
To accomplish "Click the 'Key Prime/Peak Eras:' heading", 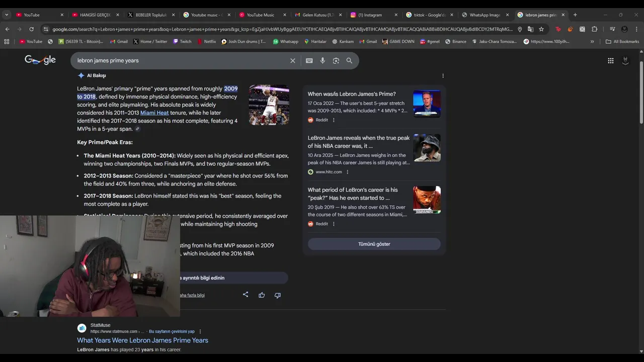I will [x=105, y=142].
